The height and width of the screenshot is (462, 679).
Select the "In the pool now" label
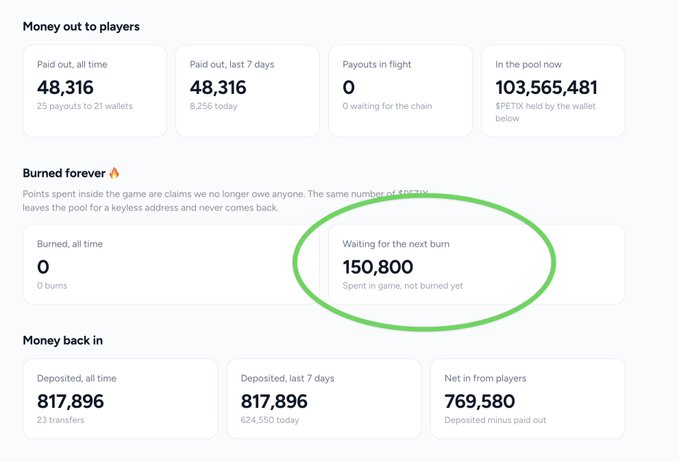coord(528,65)
